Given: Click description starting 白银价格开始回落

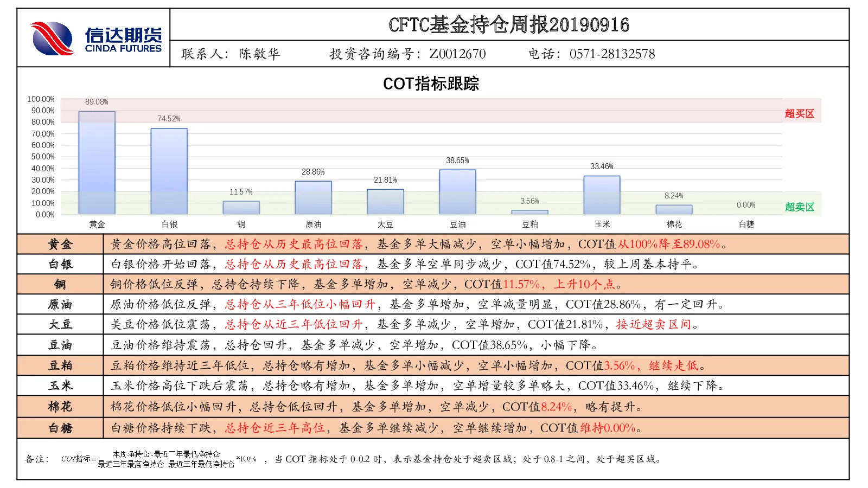Looking at the screenshot, I should 406,264.
